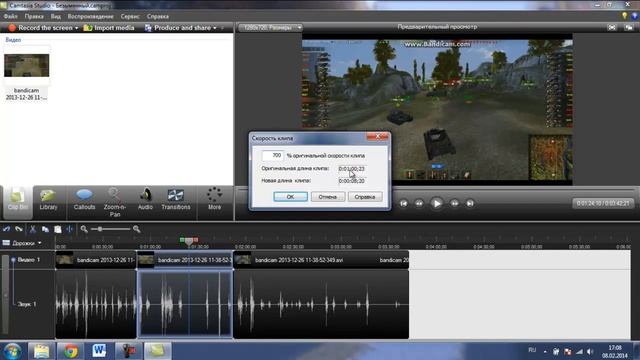This screenshot has width=640, height=360.
Task: Select the third bandicam clip on timeline
Action: 321,260
